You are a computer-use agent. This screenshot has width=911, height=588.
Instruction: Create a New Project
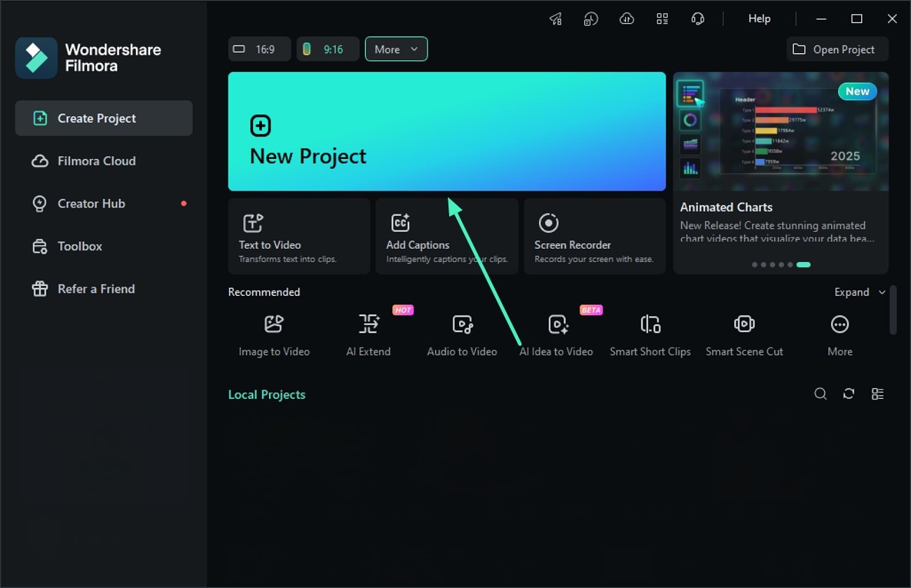[446, 131]
